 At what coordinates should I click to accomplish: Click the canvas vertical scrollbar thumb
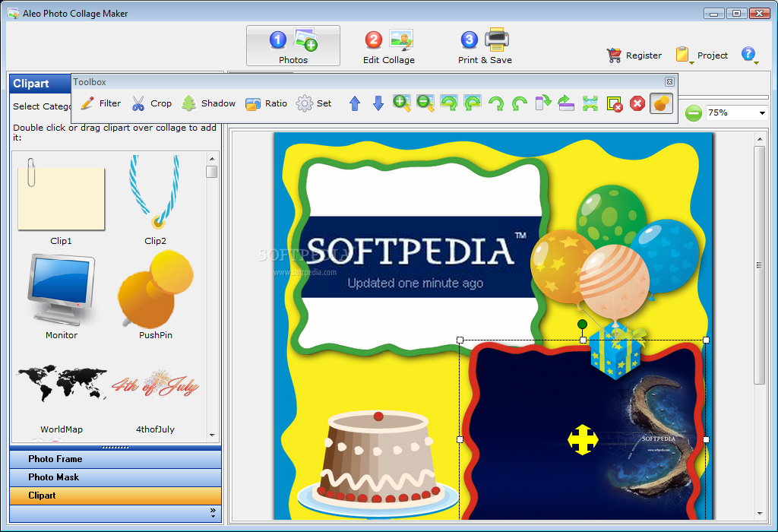[760, 265]
